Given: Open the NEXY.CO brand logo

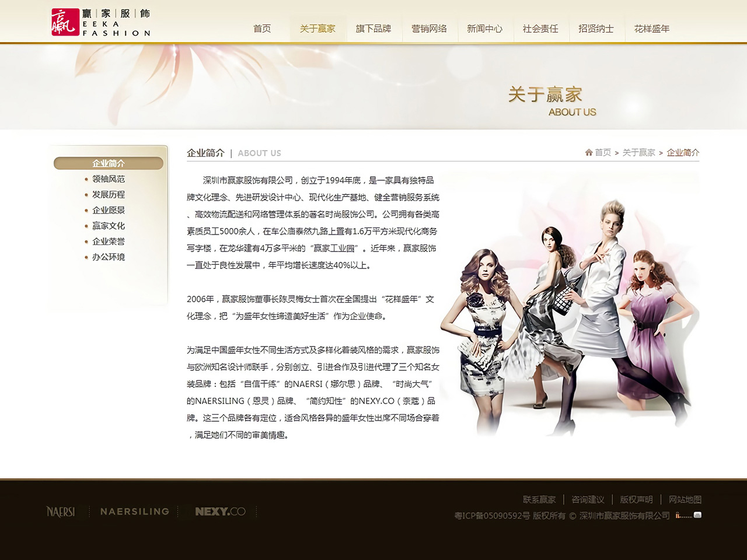Looking at the screenshot, I should click(220, 512).
